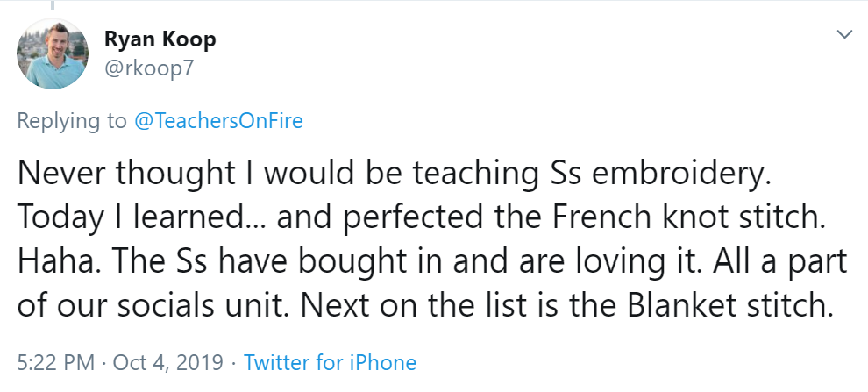Visit the @TeachersOnFire mention link

tap(217, 121)
